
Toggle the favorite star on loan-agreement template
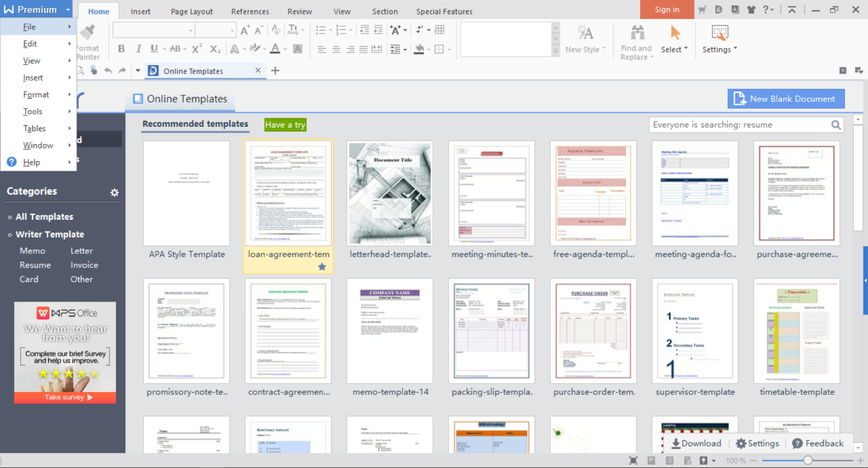[322, 267]
